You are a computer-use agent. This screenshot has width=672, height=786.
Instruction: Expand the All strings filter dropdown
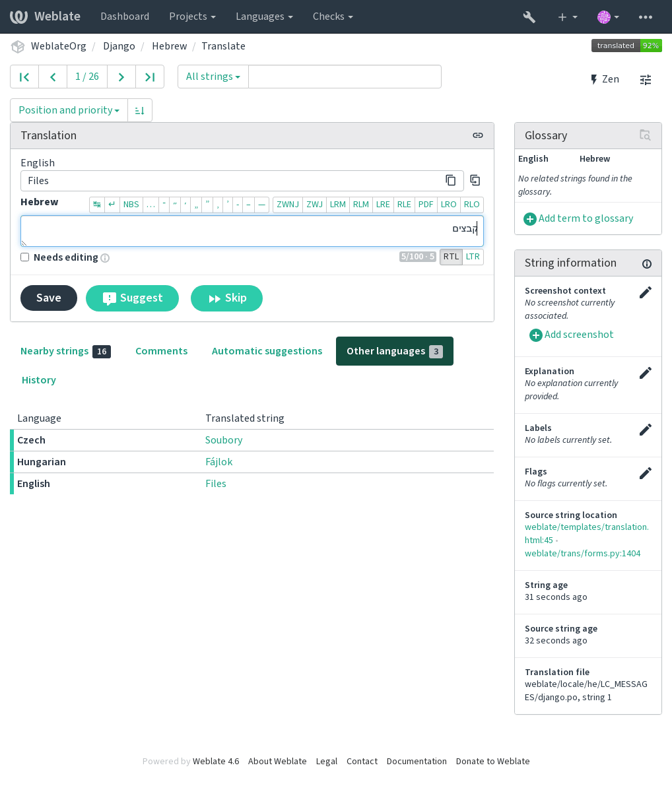pos(213,77)
